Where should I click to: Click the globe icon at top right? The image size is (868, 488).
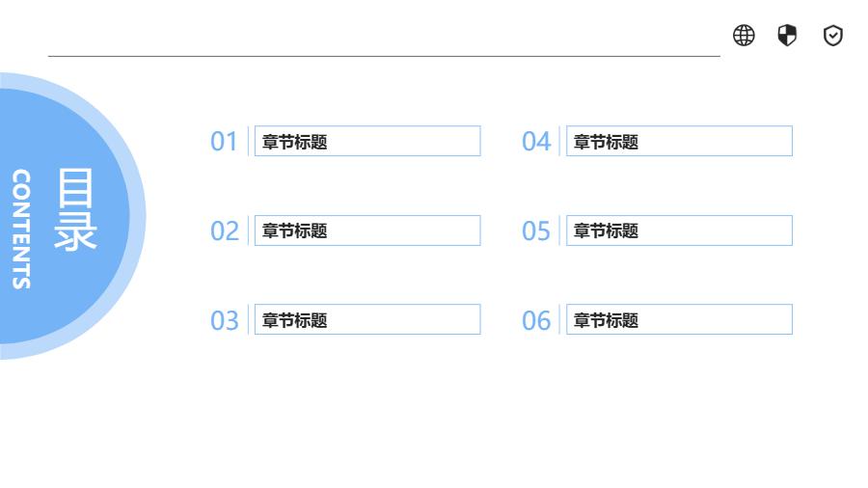pyautogui.click(x=744, y=36)
